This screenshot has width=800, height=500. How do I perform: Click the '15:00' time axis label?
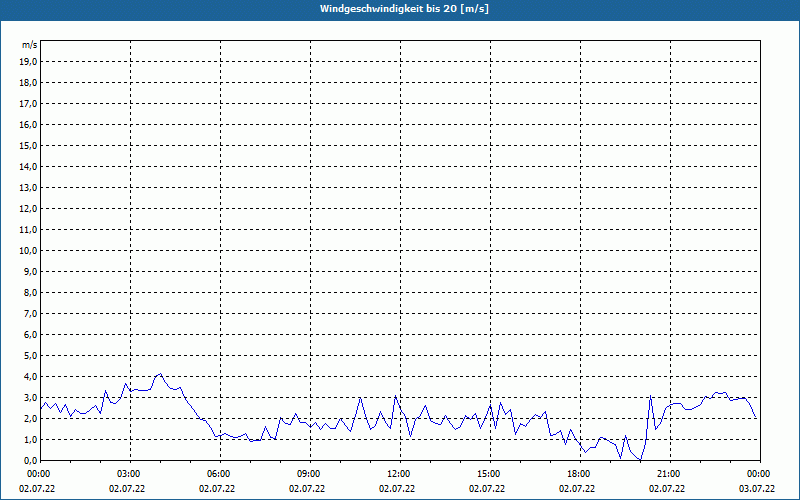490,474
